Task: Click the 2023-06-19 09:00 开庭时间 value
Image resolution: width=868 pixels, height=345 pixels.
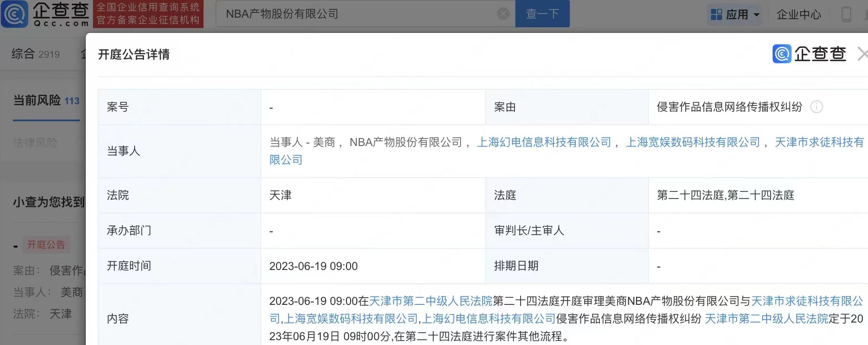Action: pyautogui.click(x=313, y=266)
